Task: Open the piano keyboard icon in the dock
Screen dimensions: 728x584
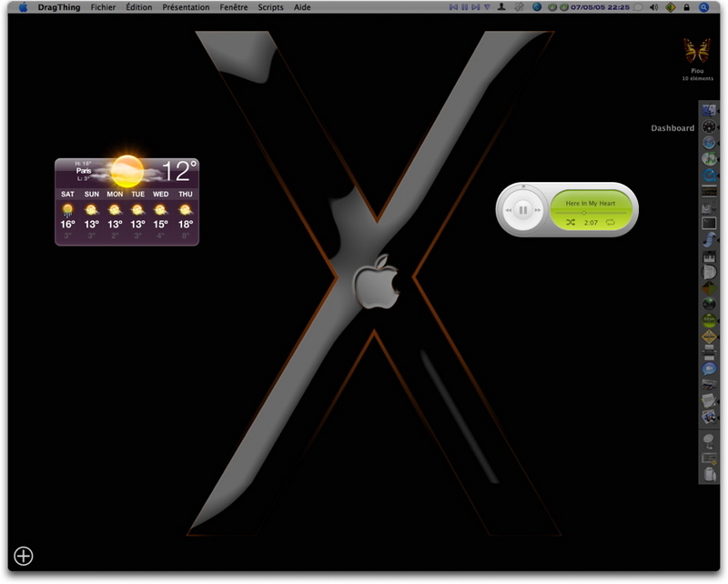Action: [709, 257]
